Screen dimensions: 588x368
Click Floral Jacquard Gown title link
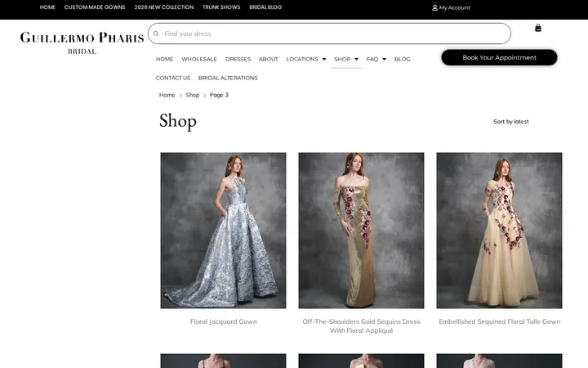224,321
